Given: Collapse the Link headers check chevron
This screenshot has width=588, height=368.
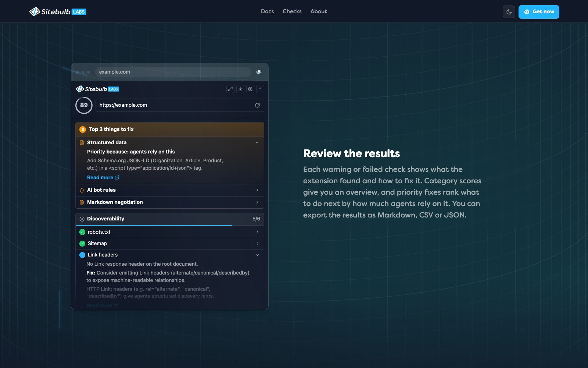Looking at the screenshot, I should [x=257, y=255].
